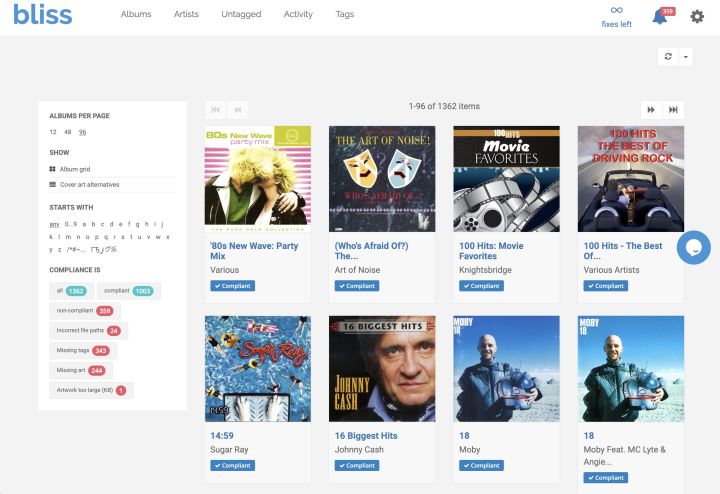
Task: Filter albums by Missing art
Action: (x=81, y=370)
